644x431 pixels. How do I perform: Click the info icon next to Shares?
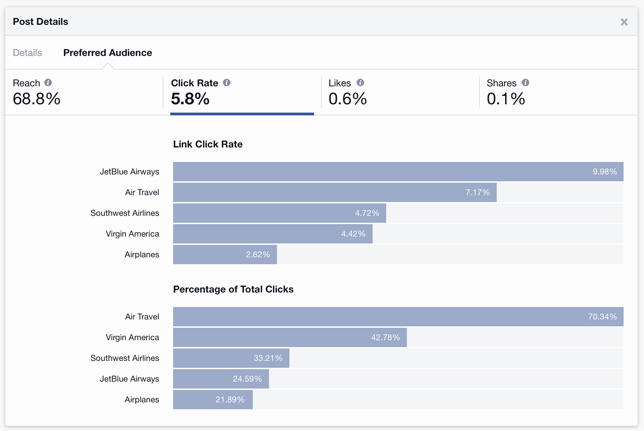tap(525, 83)
